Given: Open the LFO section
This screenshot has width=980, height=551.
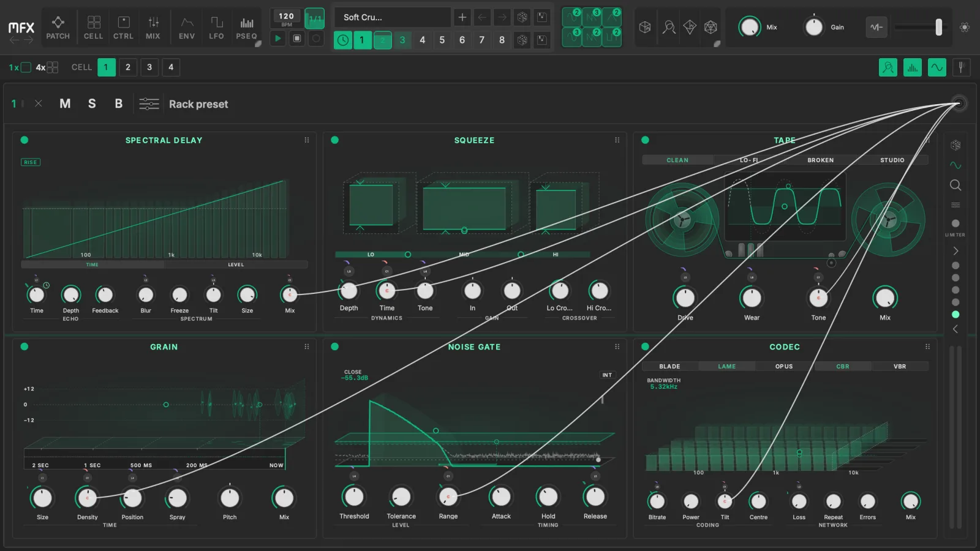Looking at the screenshot, I should pos(216,28).
